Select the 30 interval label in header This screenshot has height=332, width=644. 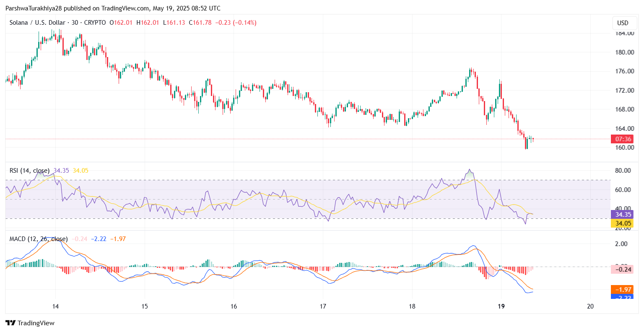click(75, 23)
